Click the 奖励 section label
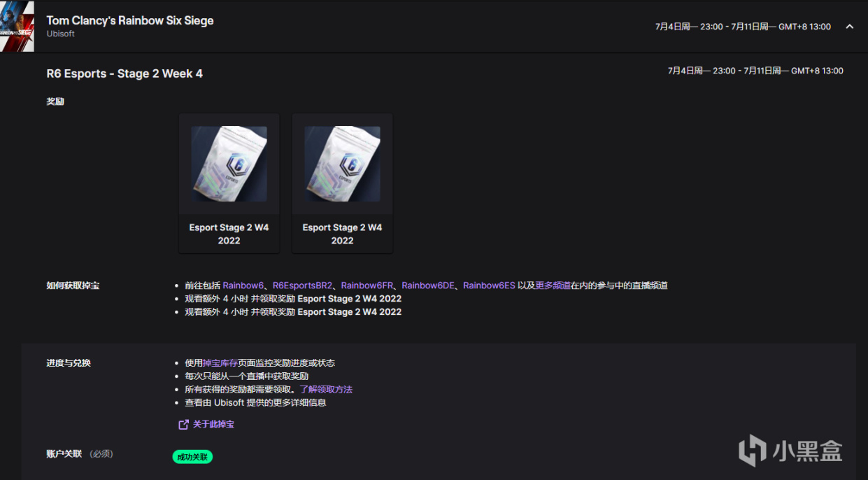868x480 pixels. (55, 101)
